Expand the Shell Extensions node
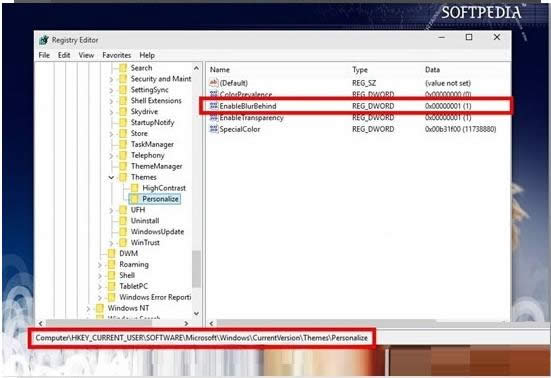The height and width of the screenshot is (378, 551). point(111,101)
